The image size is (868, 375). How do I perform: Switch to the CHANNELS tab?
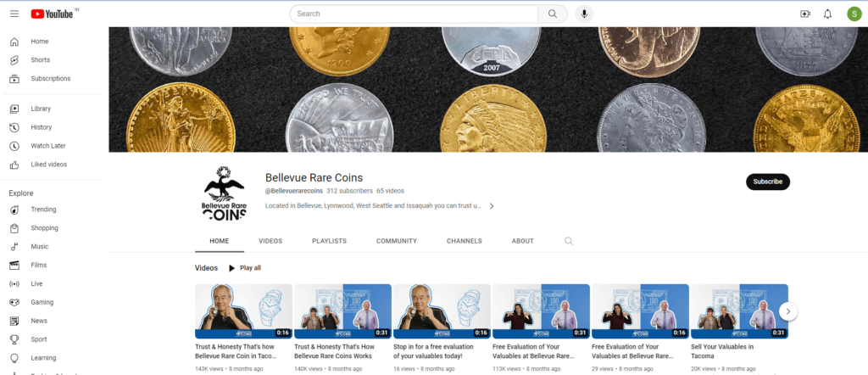tap(465, 241)
